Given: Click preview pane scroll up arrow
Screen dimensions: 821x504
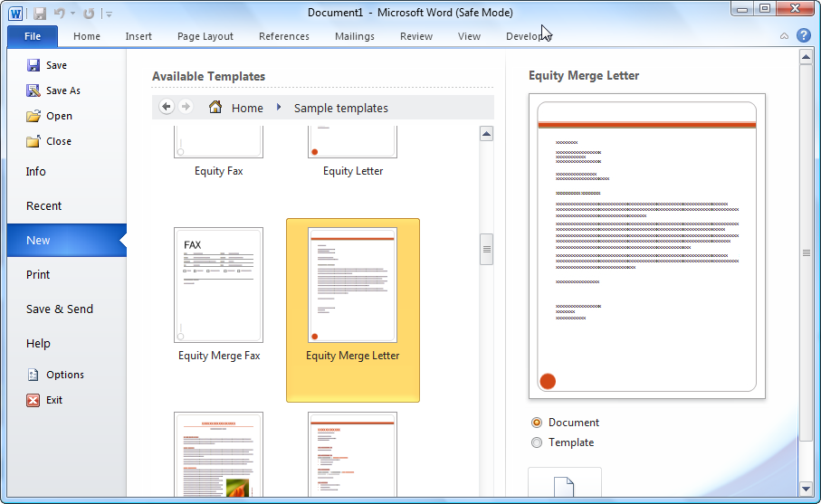Looking at the screenshot, I should (x=806, y=56).
